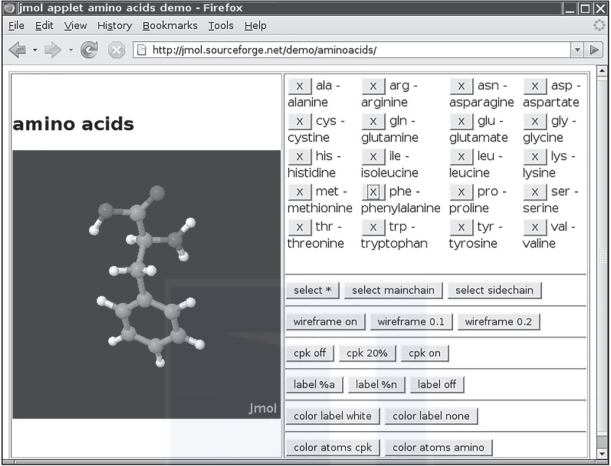The image size is (611, 466).
Task: Click the page scrollbar up arrow
Action: (602, 71)
